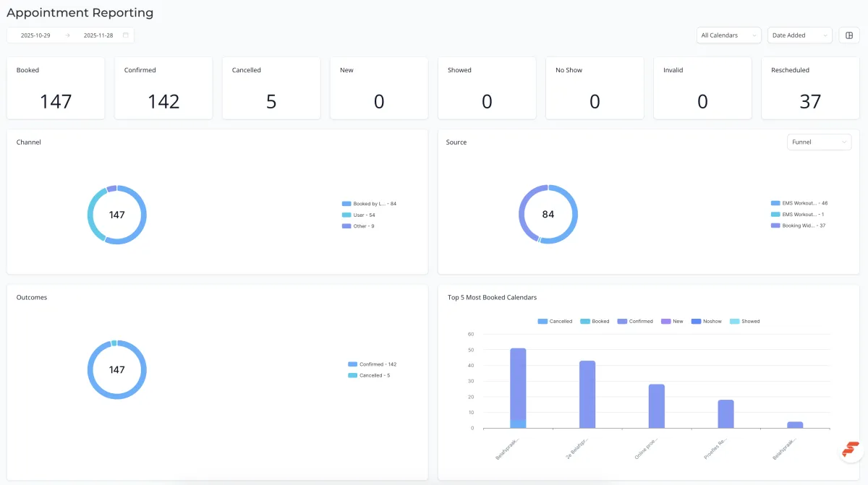Image resolution: width=868 pixels, height=485 pixels.
Task: Click Booking Widget legend swatch in Source
Action: point(775,226)
